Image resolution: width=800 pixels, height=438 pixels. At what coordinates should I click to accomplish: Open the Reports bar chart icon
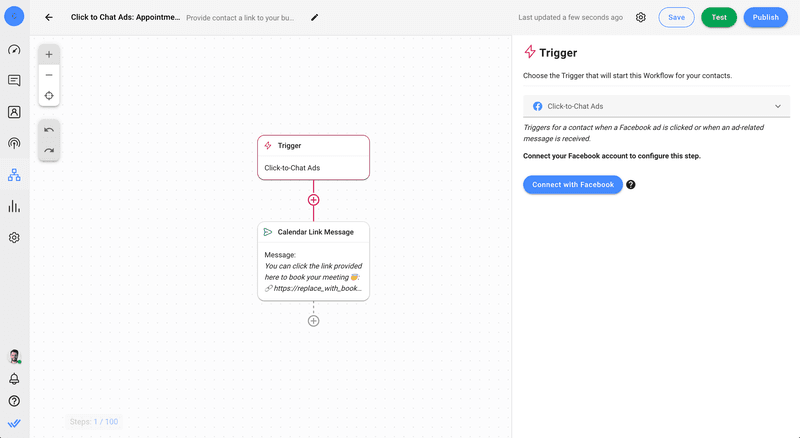14,206
